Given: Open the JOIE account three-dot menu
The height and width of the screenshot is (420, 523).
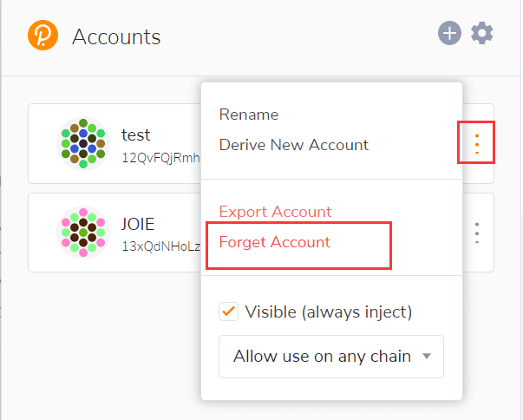Looking at the screenshot, I should point(477,233).
